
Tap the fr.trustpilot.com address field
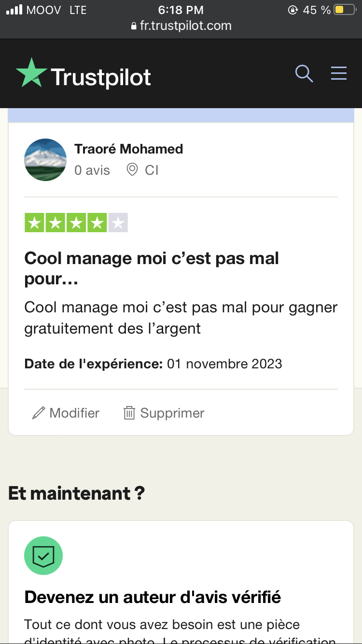(x=185, y=26)
